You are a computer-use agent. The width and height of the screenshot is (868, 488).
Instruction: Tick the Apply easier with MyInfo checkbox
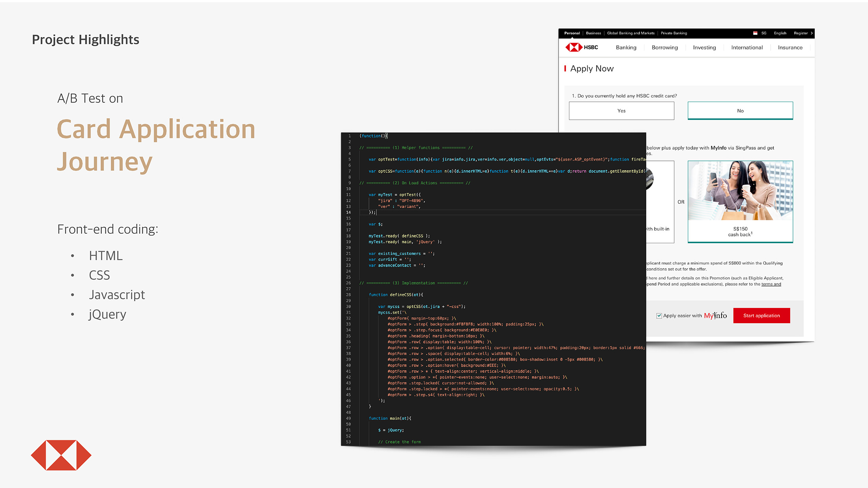tap(659, 316)
